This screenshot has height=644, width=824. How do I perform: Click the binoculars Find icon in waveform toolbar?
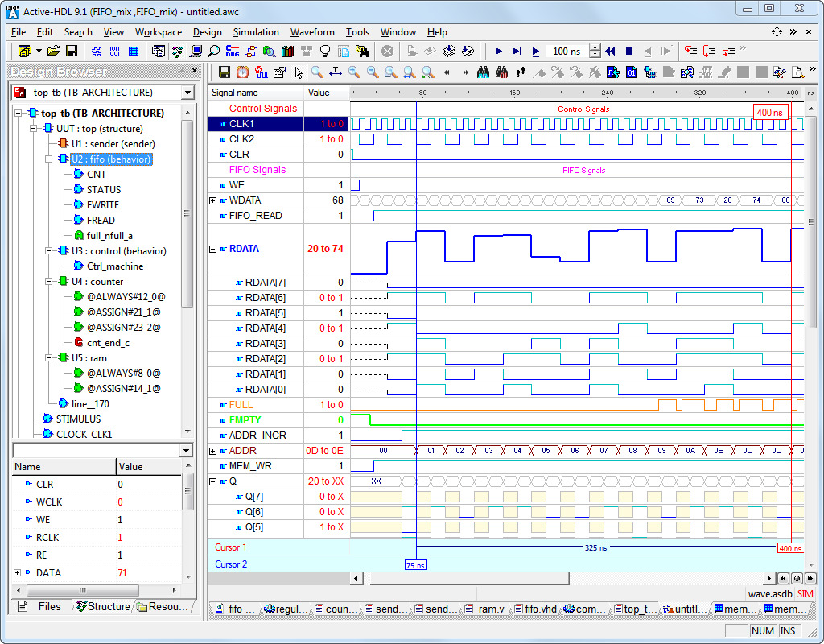[484, 72]
